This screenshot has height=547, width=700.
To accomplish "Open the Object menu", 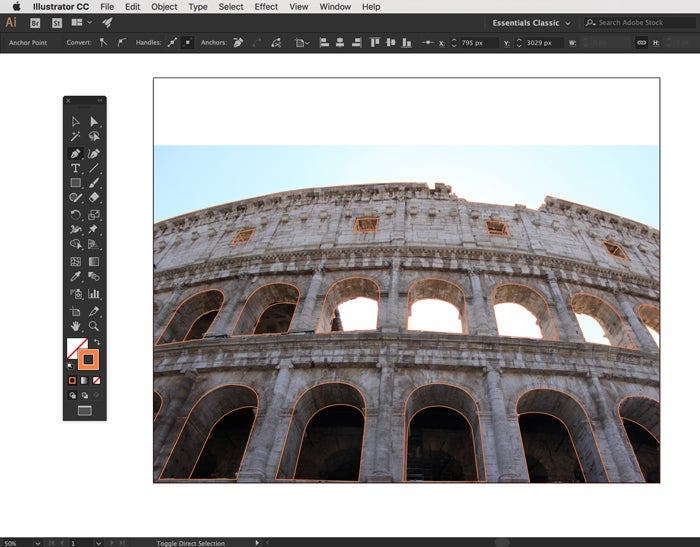I will click(x=164, y=7).
